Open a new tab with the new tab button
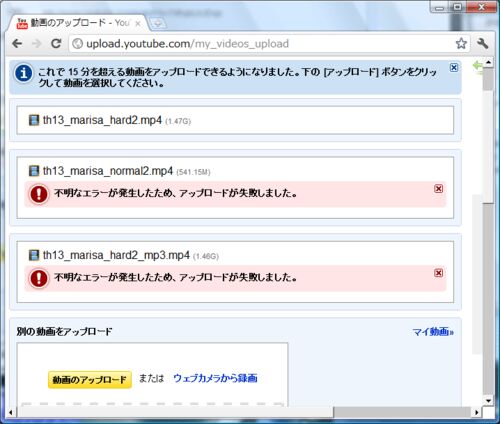The height and width of the screenshot is (424, 500). [158, 24]
